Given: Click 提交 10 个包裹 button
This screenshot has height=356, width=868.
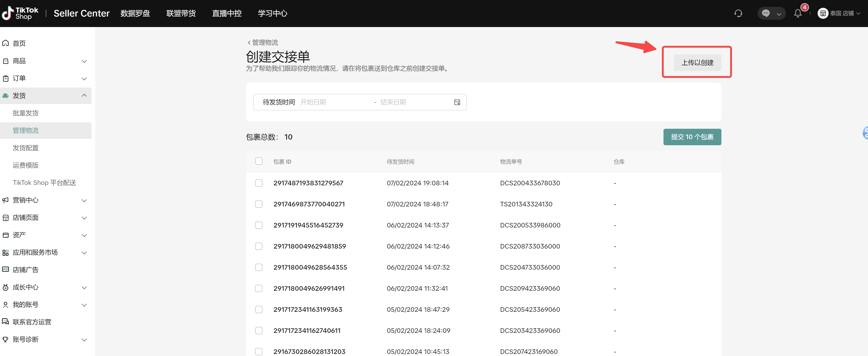Looking at the screenshot, I should (692, 137).
